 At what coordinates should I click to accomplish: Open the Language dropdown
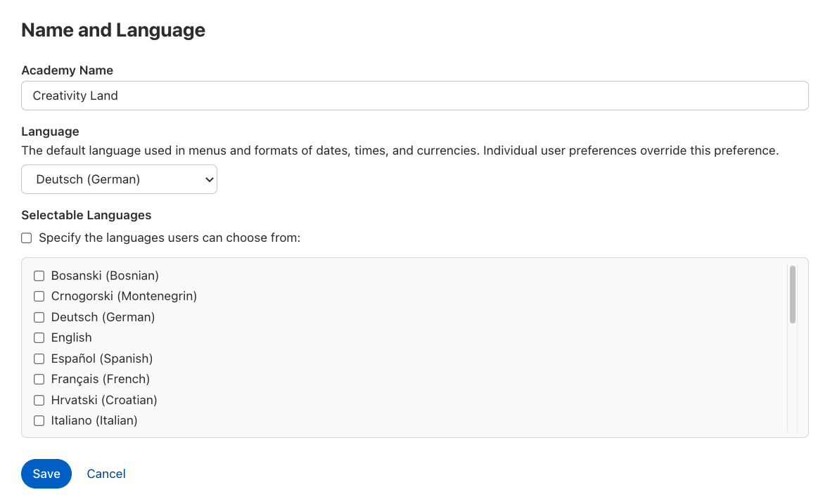pos(119,179)
